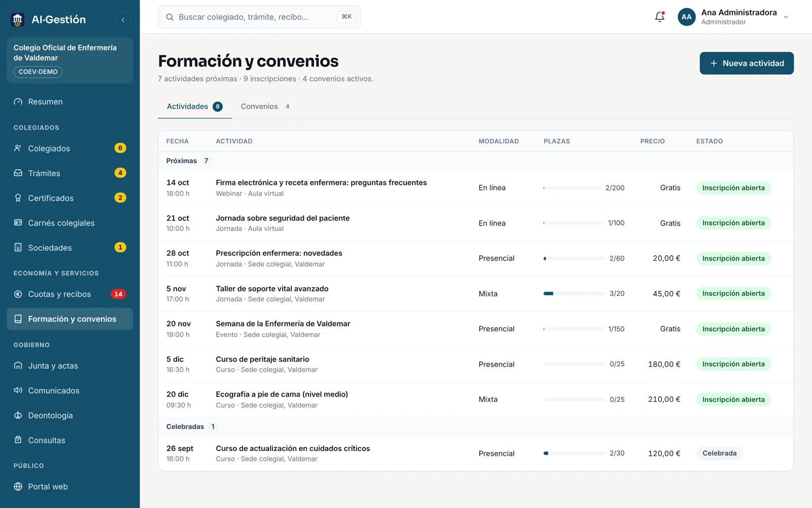Image resolution: width=812 pixels, height=508 pixels.
Task: Click the Colegiados people icon
Action: click(x=18, y=148)
